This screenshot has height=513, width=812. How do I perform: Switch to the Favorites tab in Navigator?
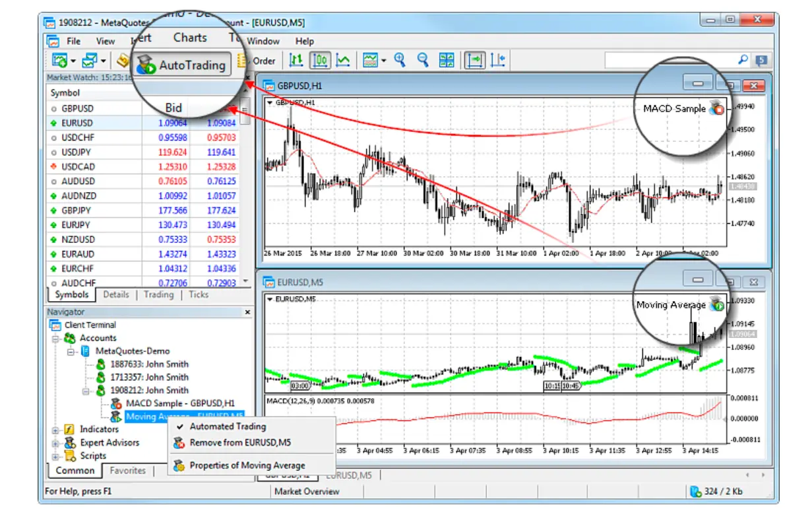point(128,471)
